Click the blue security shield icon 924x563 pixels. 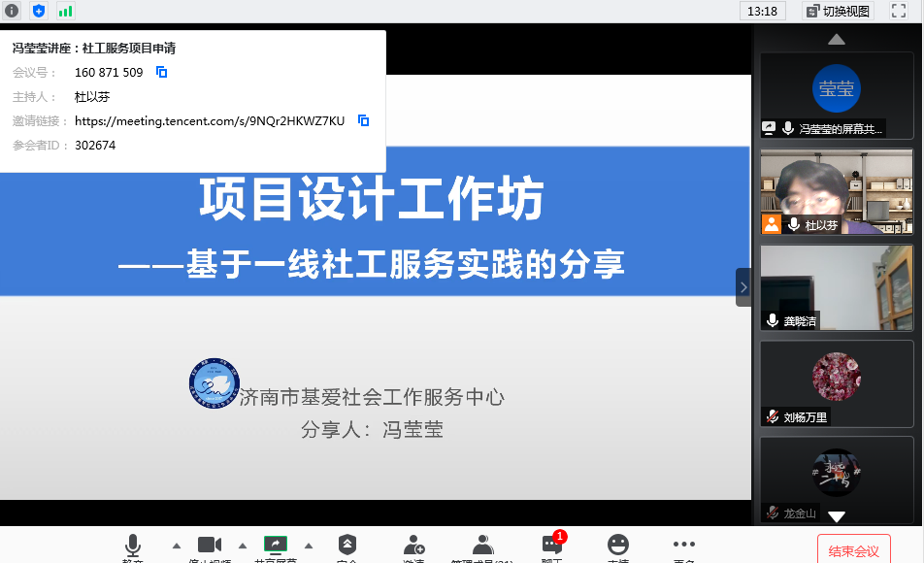(39, 11)
